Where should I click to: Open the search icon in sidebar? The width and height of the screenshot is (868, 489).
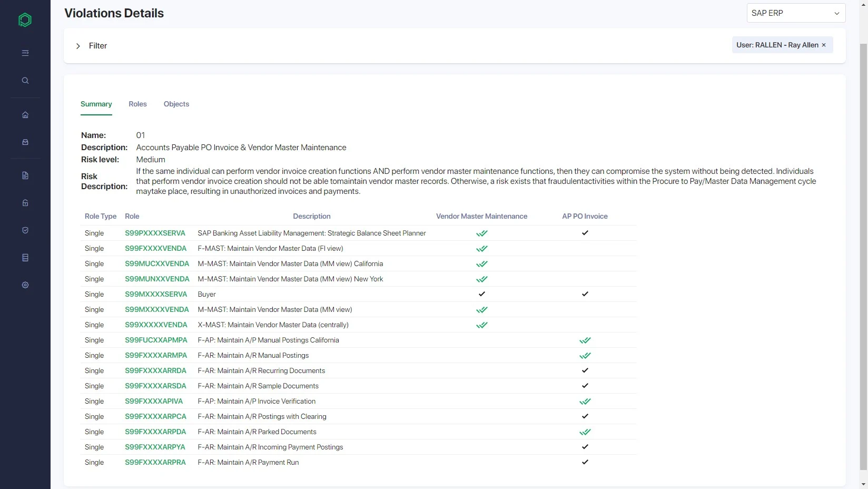click(x=25, y=81)
